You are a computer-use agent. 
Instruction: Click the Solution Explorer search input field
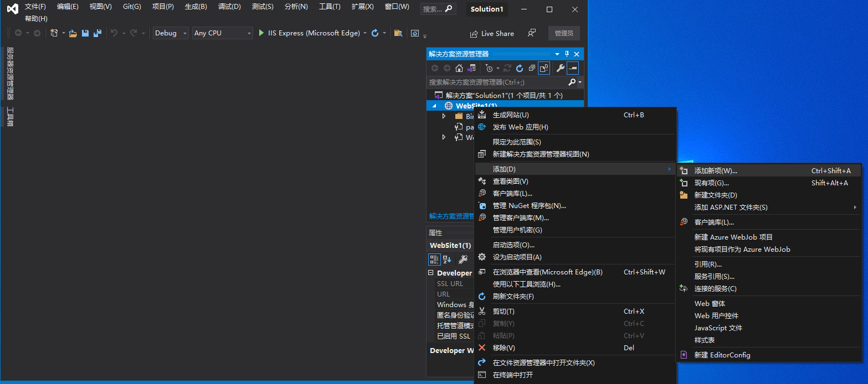[497, 82]
